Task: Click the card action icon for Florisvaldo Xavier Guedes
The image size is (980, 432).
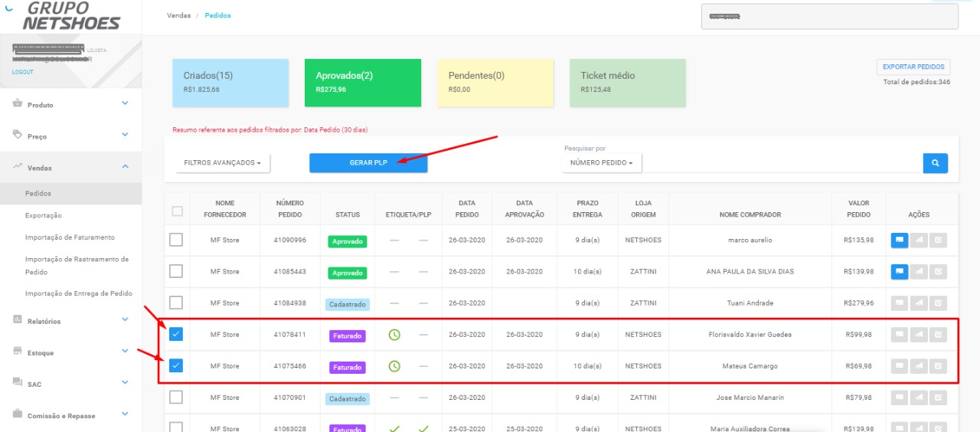Action: click(x=900, y=334)
